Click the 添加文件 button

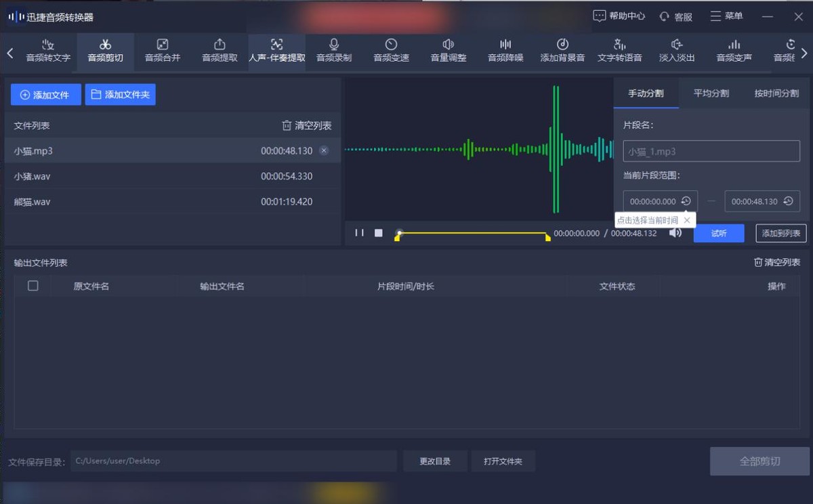(x=45, y=94)
